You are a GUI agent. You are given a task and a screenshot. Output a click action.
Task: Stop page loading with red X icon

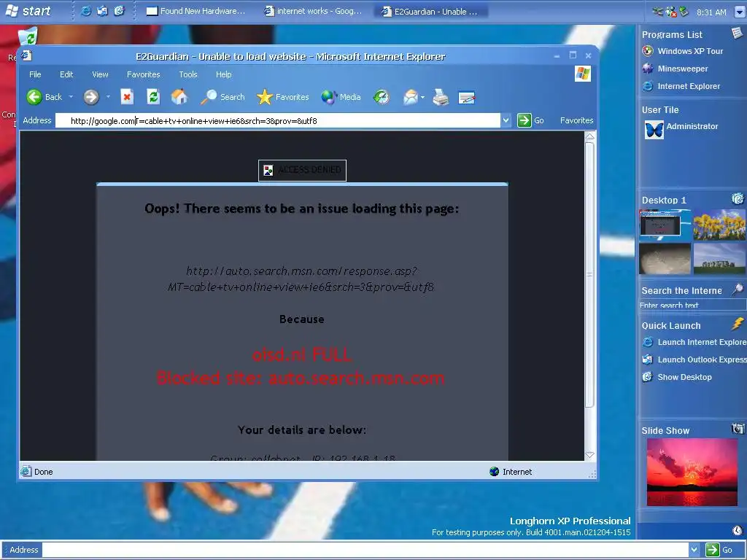(x=127, y=97)
